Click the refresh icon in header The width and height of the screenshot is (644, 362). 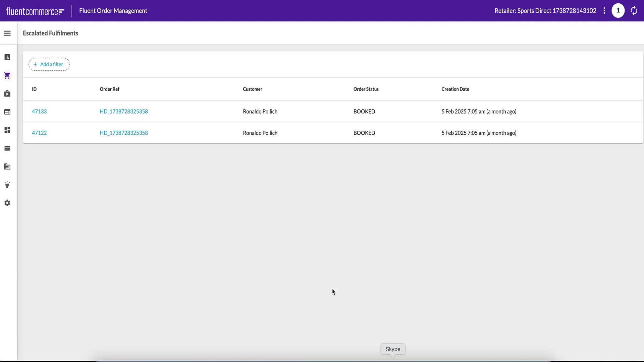pos(634,11)
